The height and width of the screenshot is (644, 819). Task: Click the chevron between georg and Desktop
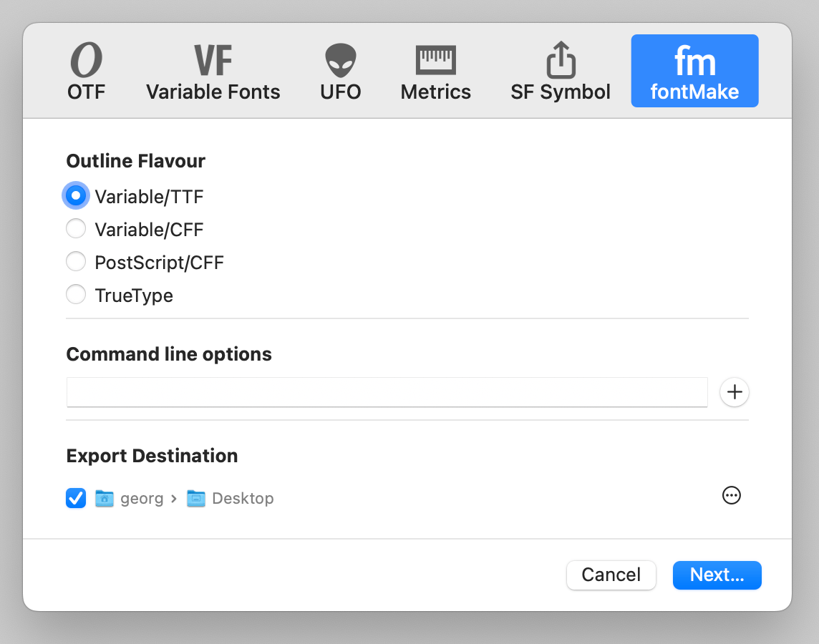click(174, 499)
